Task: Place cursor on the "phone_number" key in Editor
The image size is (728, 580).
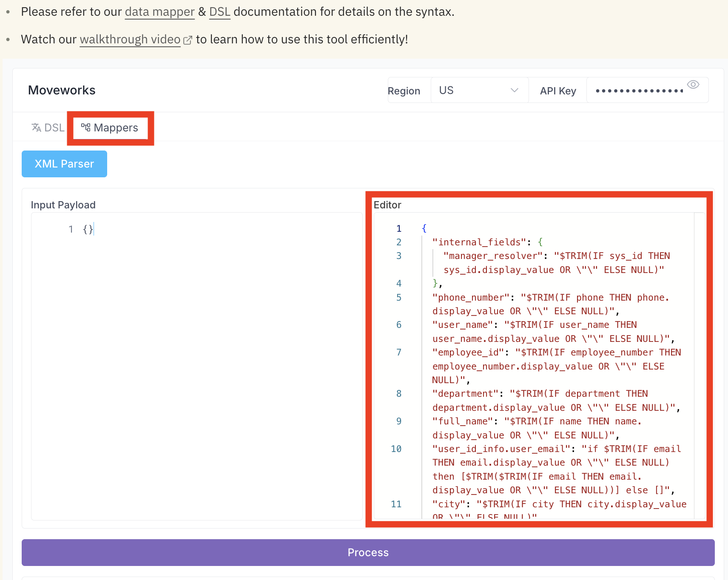Action: (471, 298)
